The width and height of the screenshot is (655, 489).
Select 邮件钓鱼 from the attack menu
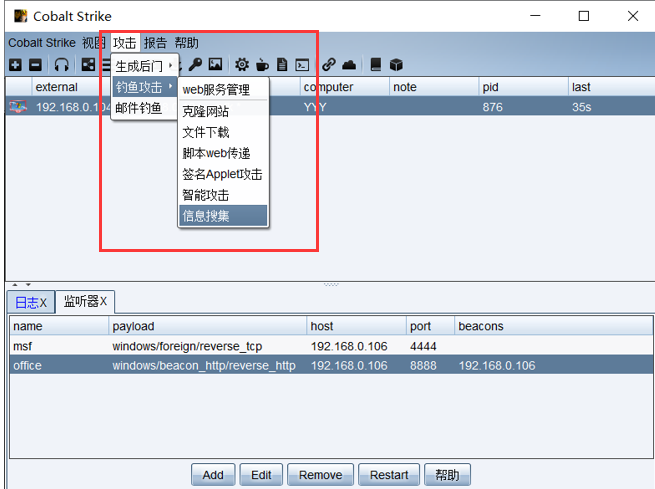(145, 108)
